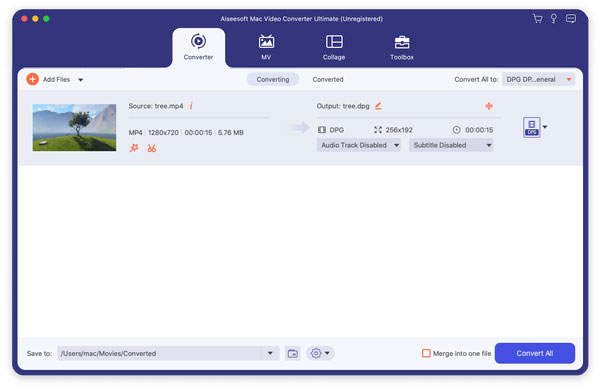Click the Convert All button
This screenshot has height=389, width=600.
[x=535, y=353]
